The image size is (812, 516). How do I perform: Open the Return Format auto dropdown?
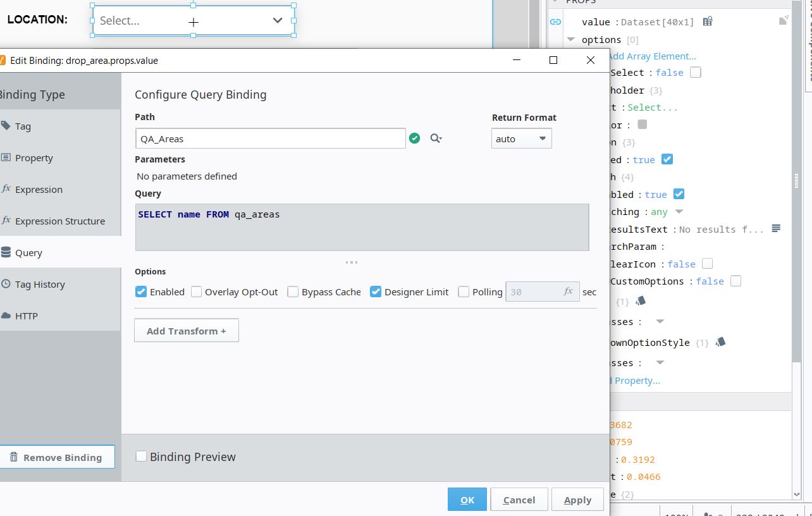pyautogui.click(x=522, y=138)
